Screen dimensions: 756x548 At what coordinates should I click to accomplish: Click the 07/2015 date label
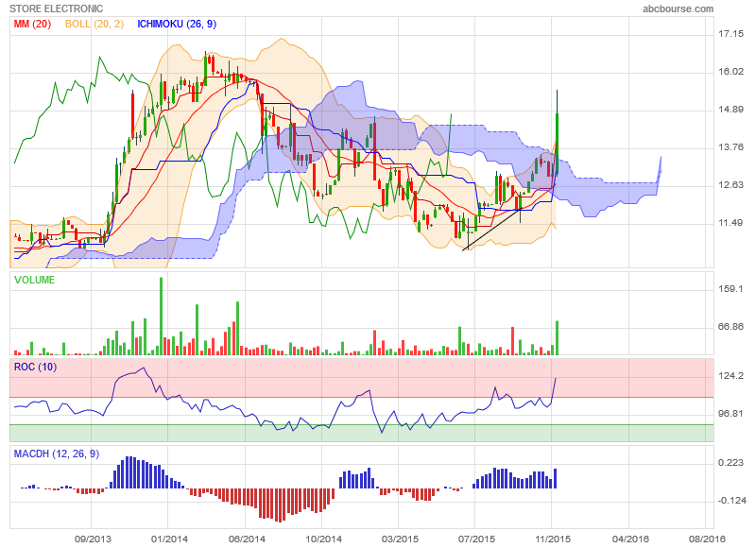click(x=476, y=539)
